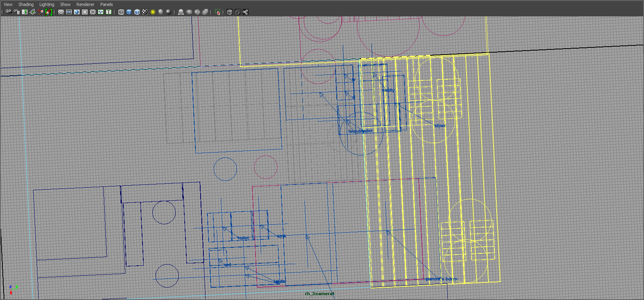This screenshot has height=300, width=644.
Task: Click the Select Camera icon
Action: coord(8,12)
